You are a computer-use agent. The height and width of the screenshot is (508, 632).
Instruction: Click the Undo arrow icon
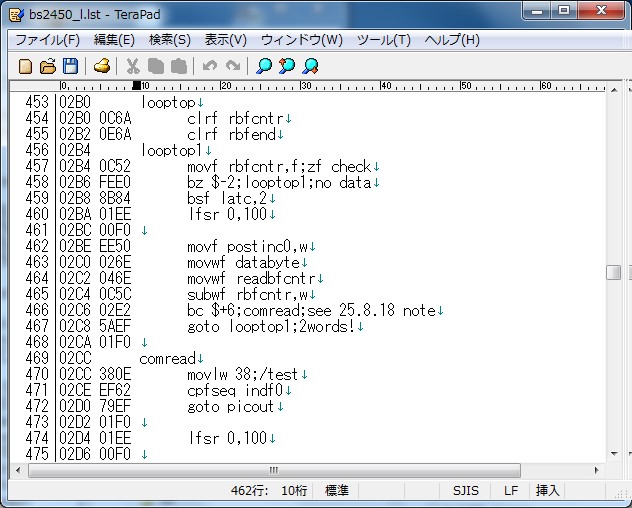pyautogui.click(x=210, y=66)
